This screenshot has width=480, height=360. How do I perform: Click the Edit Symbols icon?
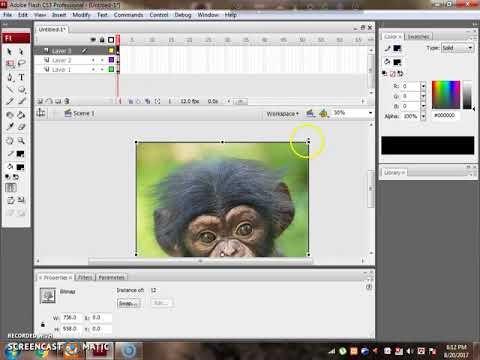[323, 114]
